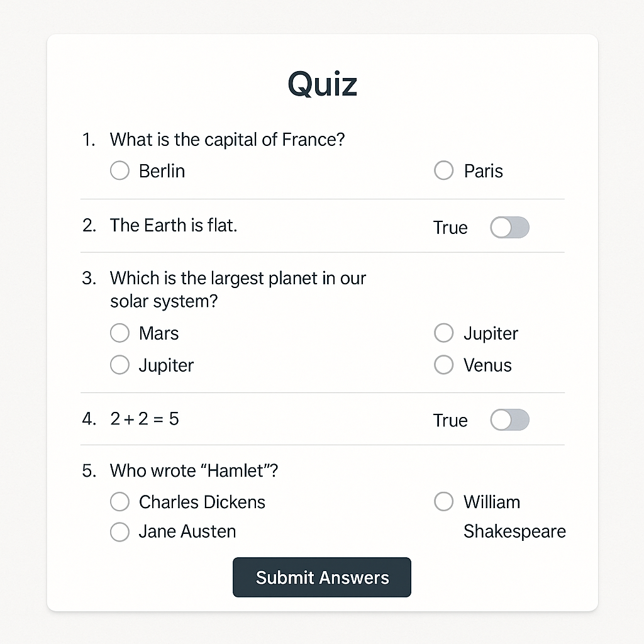
Task: Toggle the True switch for Earth is flat
Action: click(509, 228)
